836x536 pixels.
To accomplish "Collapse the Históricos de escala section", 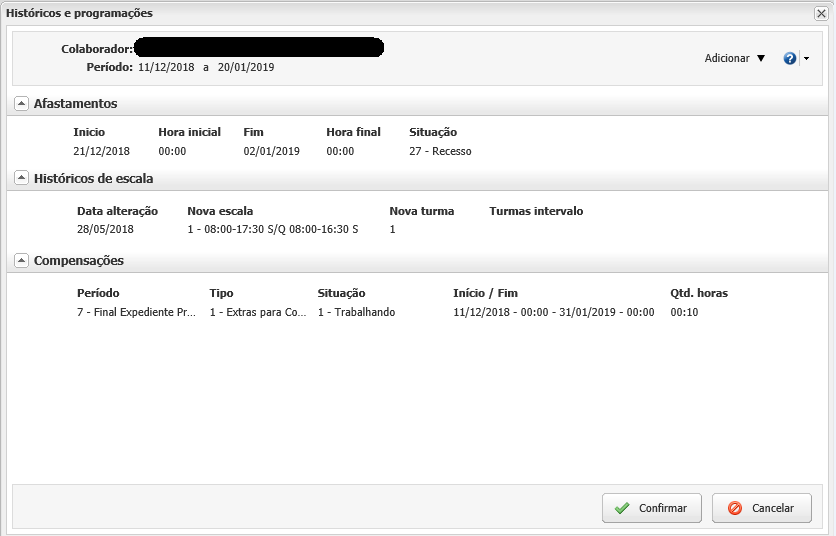I will (22, 179).
